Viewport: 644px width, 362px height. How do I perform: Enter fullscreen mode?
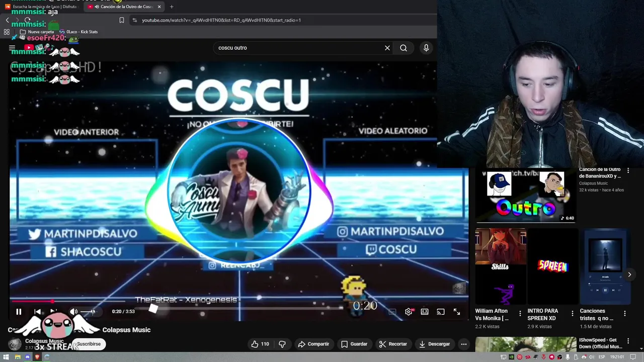click(457, 312)
